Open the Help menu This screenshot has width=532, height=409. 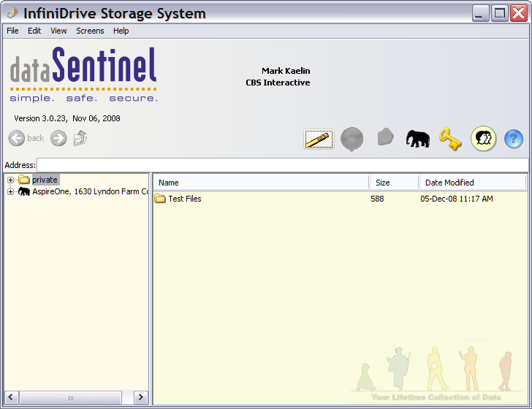pos(121,31)
